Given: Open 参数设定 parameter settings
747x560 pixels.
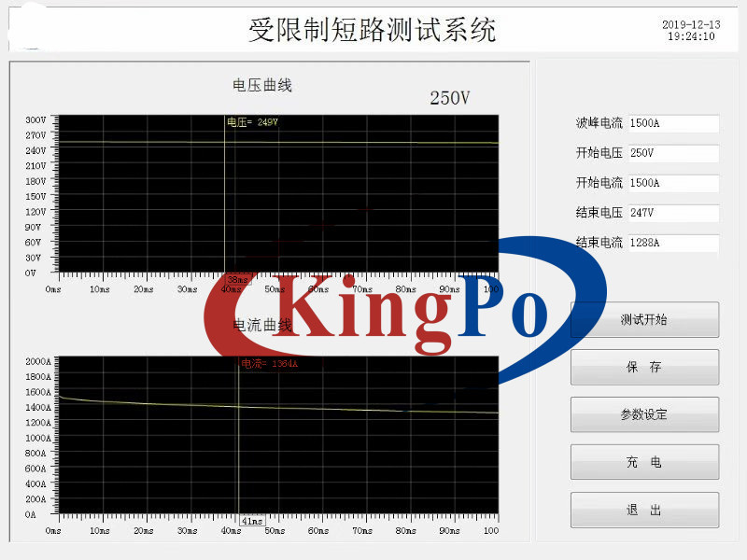Looking at the screenshot, I should point(644,414).
